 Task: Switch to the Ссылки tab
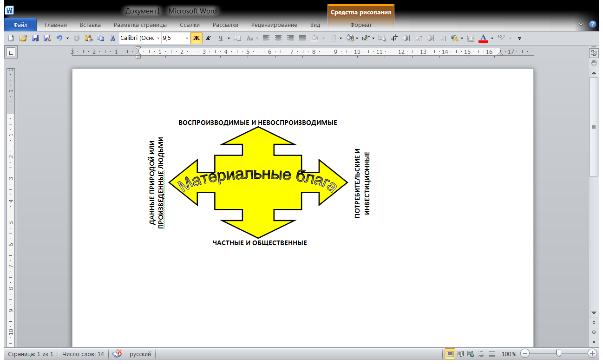click(x=190, y=25)
